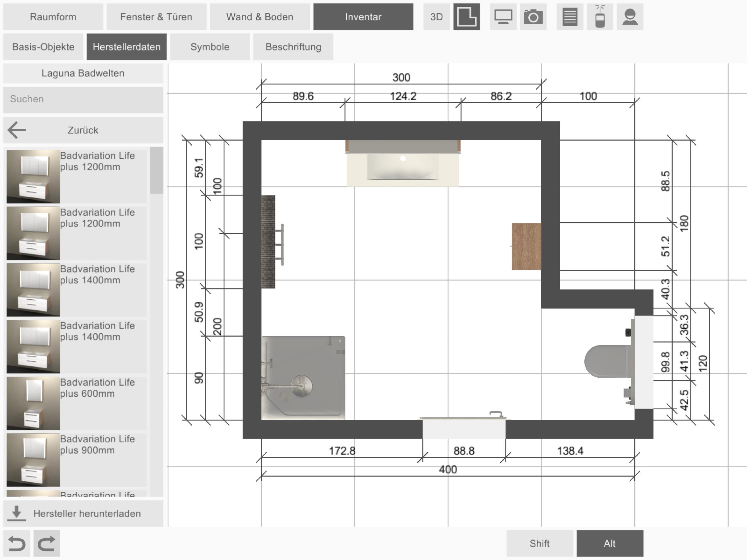Click the catalog list scrollbar handle

point(156,170)
